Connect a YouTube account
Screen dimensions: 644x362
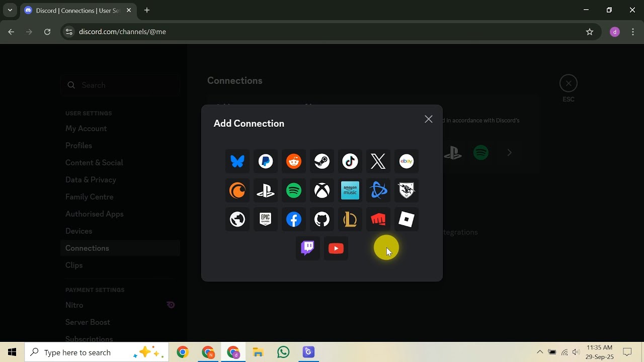point(336,248)
